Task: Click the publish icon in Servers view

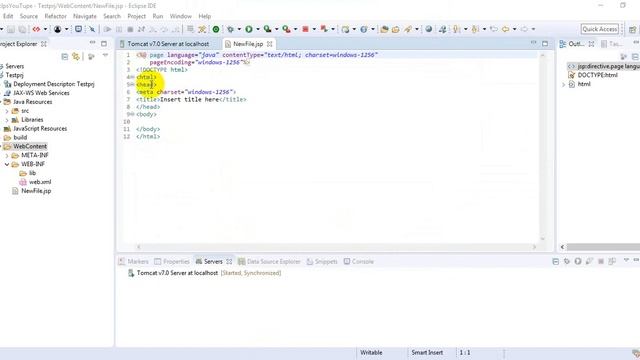Action: point(612,261)
